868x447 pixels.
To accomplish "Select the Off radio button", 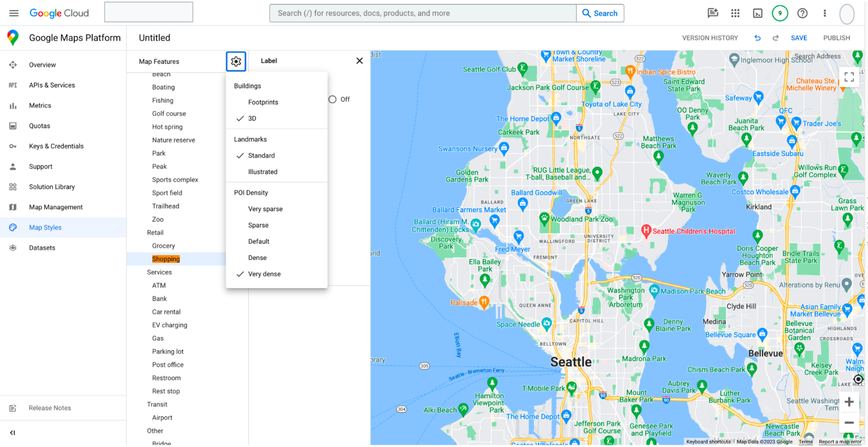I will (x=332, y=99).
